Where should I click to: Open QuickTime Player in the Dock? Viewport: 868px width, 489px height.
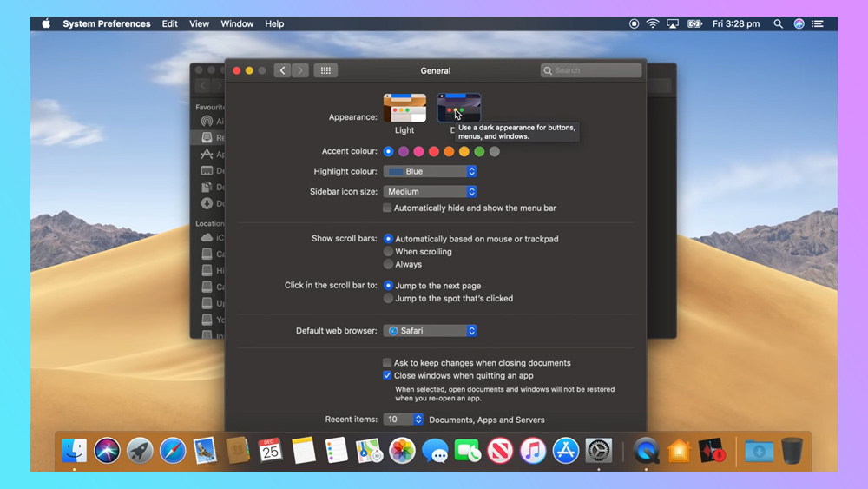[x=646, y=450]
